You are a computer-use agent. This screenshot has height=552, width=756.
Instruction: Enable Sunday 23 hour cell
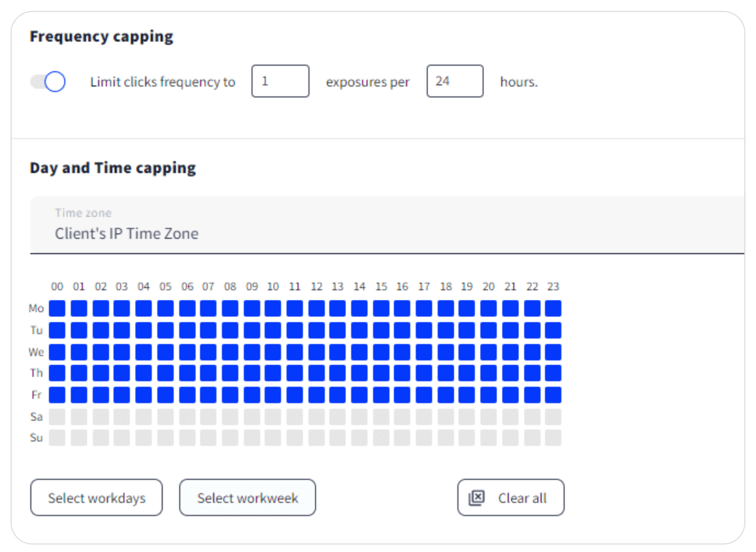click(553, 438)
